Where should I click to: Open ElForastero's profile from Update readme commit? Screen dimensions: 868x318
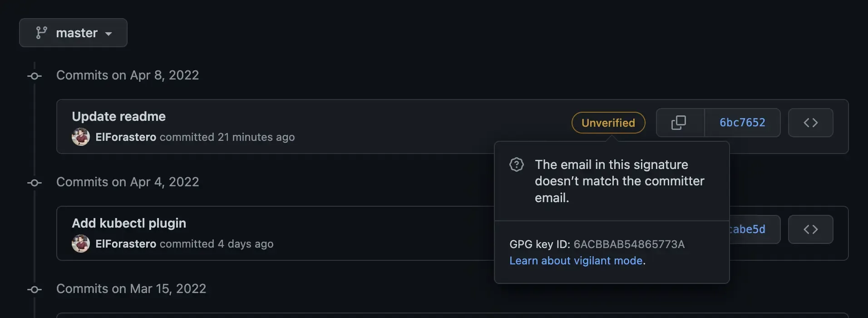[126, 137]
